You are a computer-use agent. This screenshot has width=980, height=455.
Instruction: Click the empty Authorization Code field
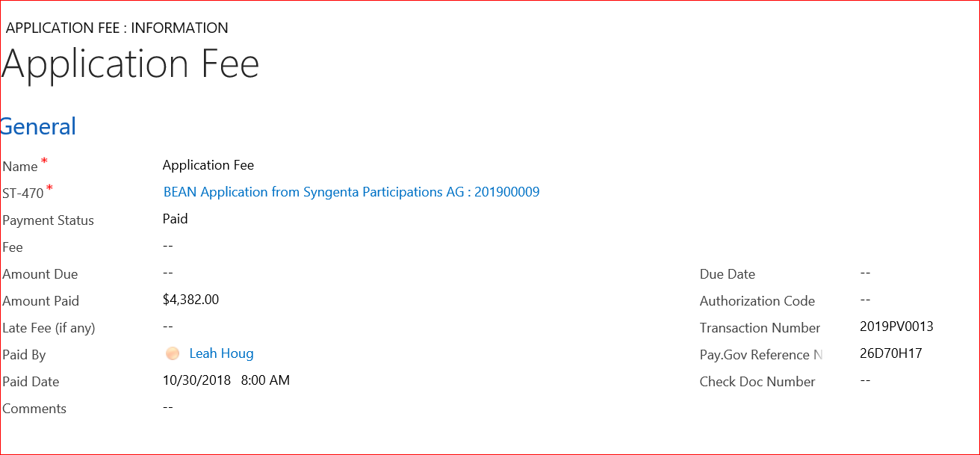coord(866,300)
